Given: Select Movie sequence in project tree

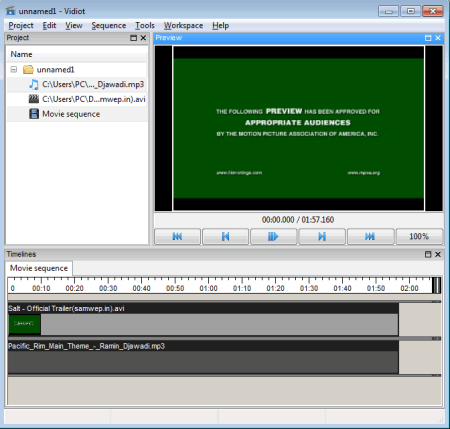Looking at the screenshot, I should [77, 114].
